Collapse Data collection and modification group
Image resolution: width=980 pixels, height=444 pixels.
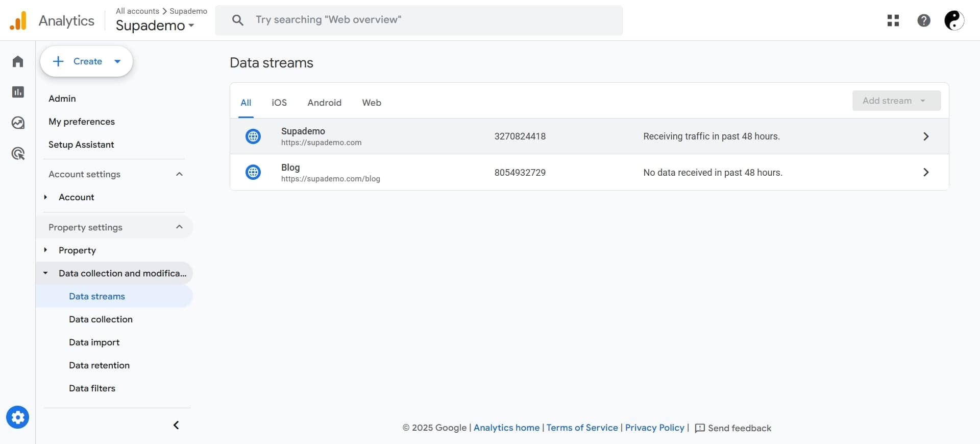(x=45, y=273)
